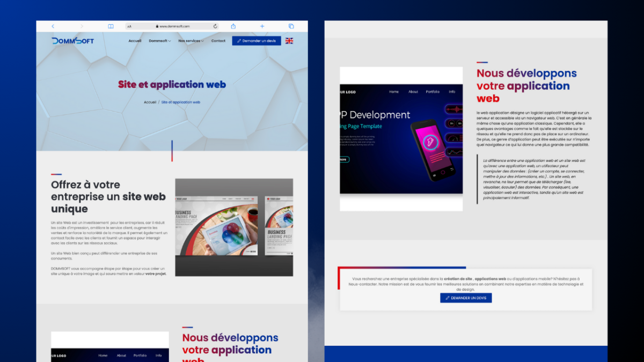This screenshot has width=644, height=362.
Task: Click the Safari forward arrow
Action: [82, 26]
